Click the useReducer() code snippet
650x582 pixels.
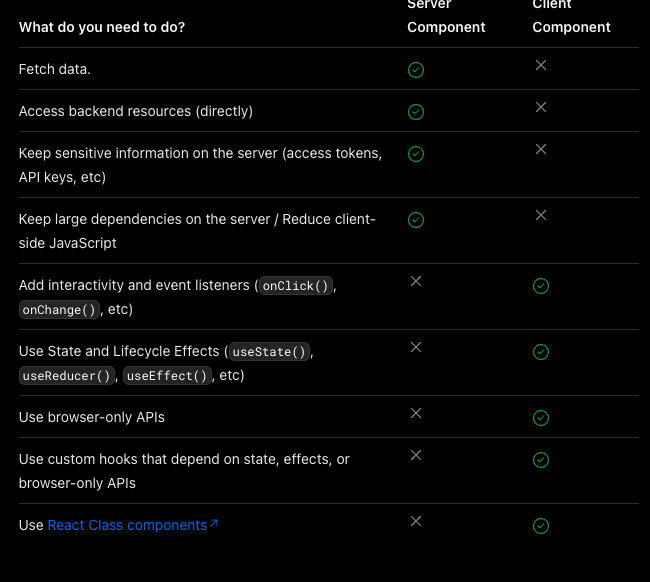point(67,376)
